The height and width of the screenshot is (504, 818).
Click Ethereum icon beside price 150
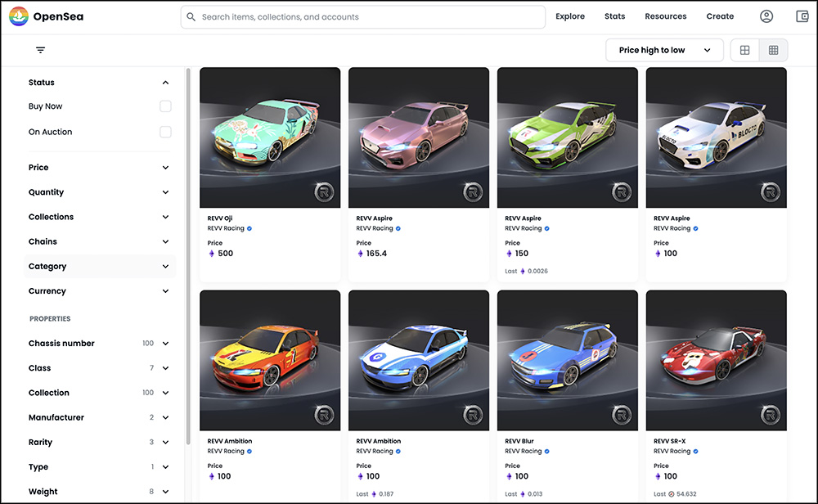[509, 254]
